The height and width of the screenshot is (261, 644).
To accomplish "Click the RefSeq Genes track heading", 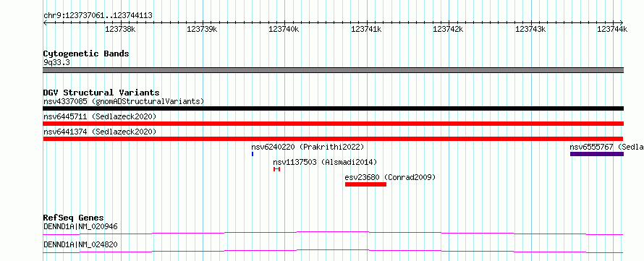I will [74, 218].
